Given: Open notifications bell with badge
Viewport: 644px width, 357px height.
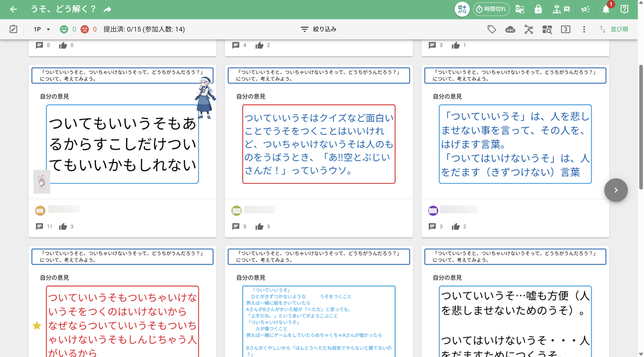Looking at the screenshot, I should 606,9.
